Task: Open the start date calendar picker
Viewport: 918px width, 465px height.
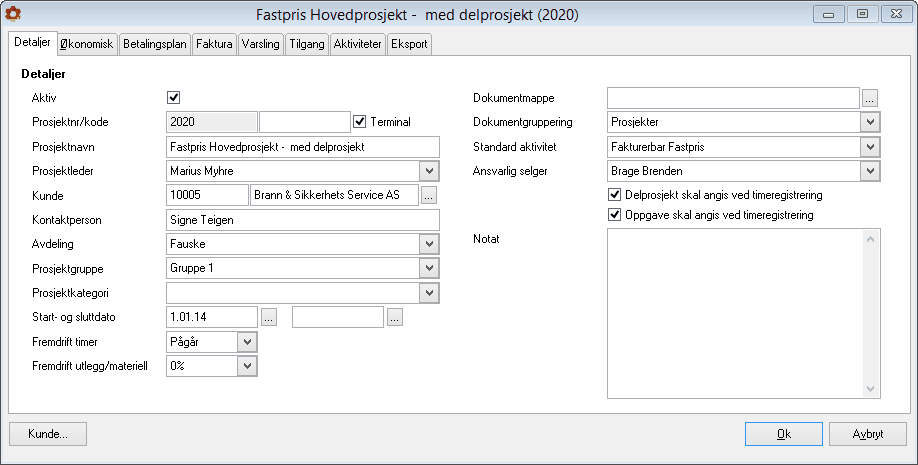Action: [x=268, y=317]
